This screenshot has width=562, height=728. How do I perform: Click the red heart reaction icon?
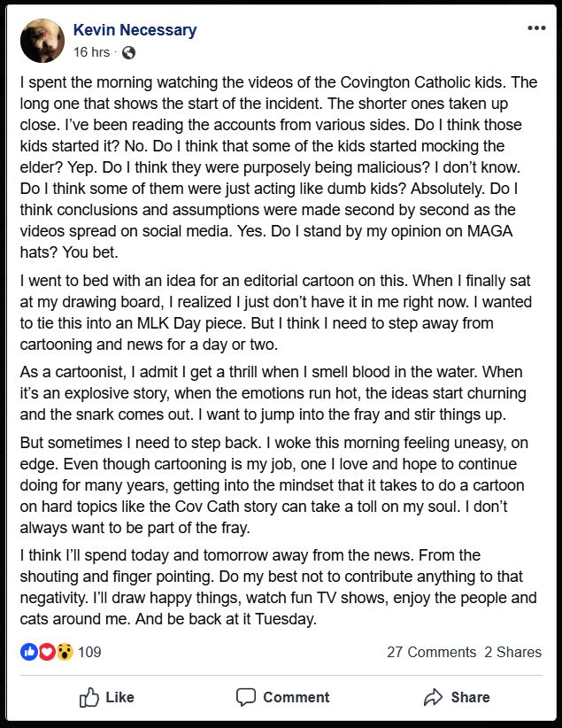[x=46, y=653]
